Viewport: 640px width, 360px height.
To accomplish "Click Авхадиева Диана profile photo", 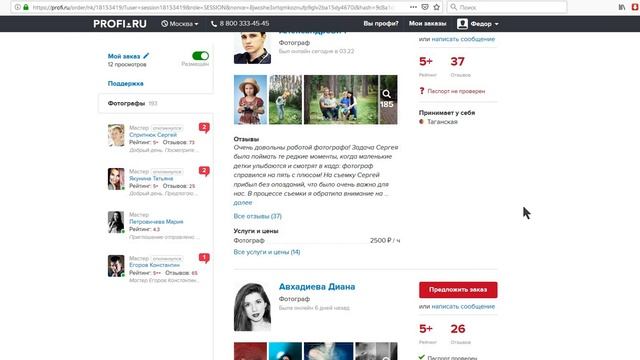I will coord(252,307).
